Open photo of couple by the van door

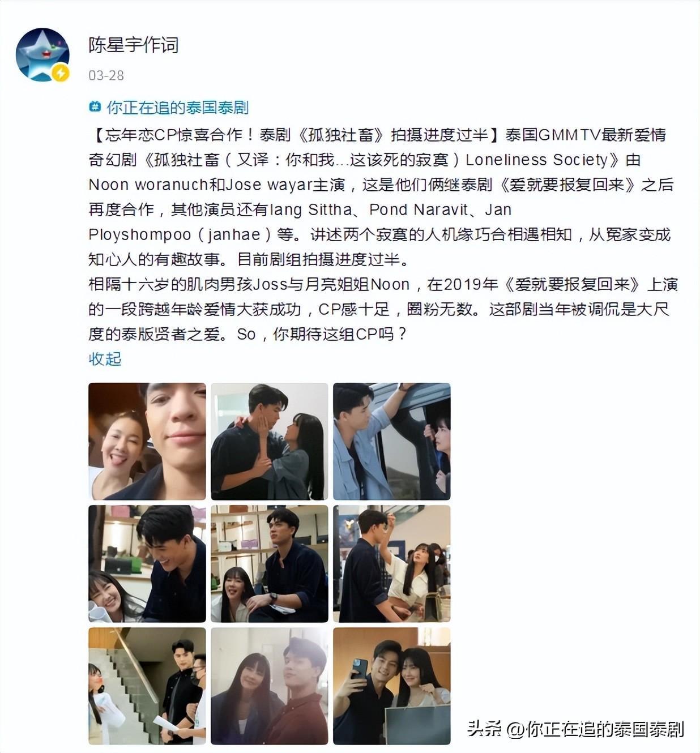tap(392, 441)
